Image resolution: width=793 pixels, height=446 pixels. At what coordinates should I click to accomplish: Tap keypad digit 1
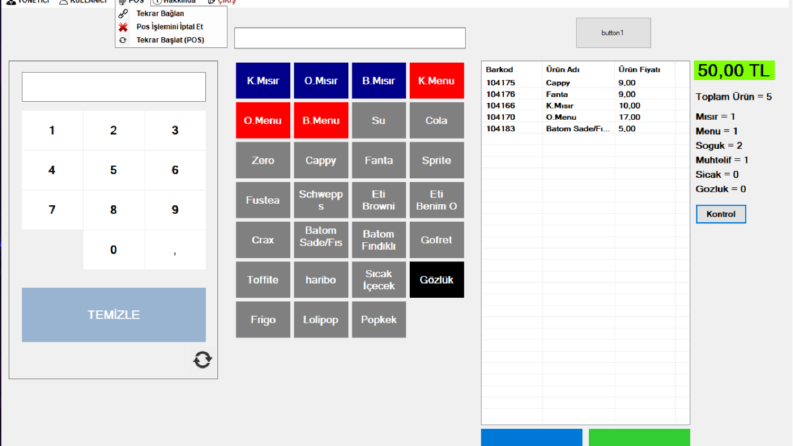[52, 130]
